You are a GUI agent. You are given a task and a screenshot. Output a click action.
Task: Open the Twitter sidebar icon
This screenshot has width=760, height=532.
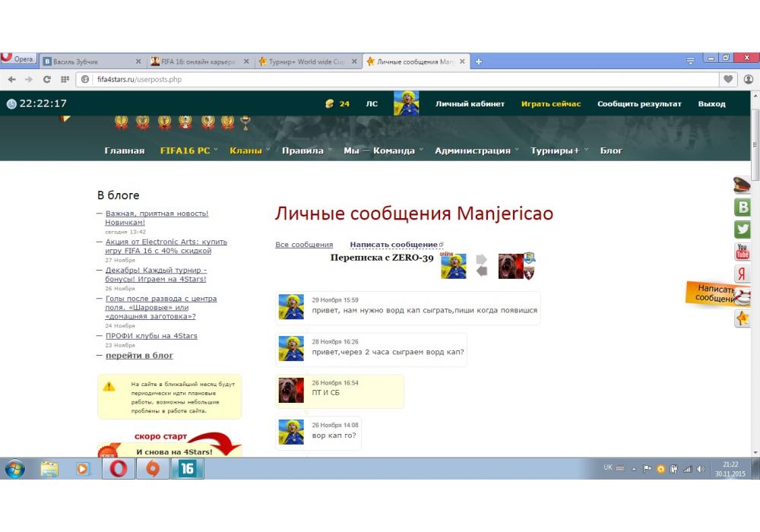tap(742, 230)
